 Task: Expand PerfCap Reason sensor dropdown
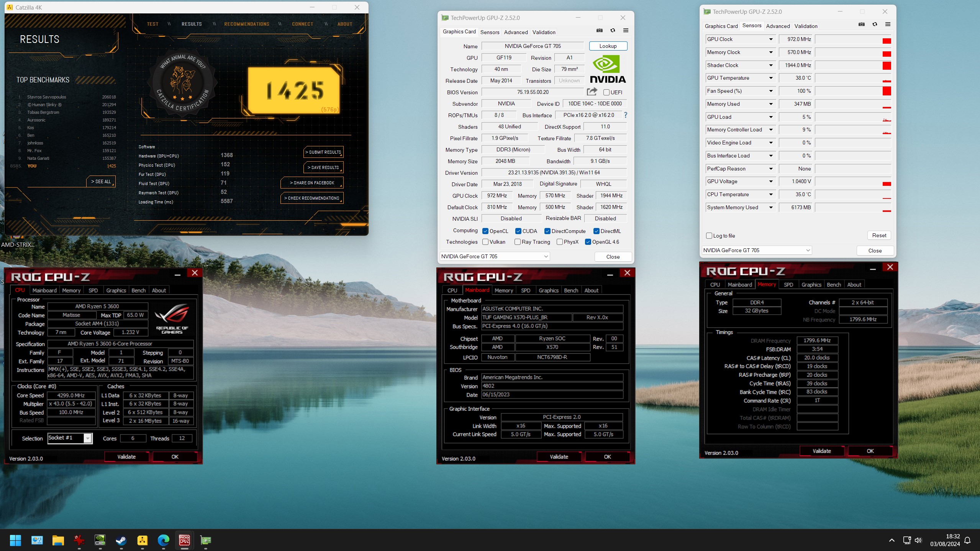[771, 169]
